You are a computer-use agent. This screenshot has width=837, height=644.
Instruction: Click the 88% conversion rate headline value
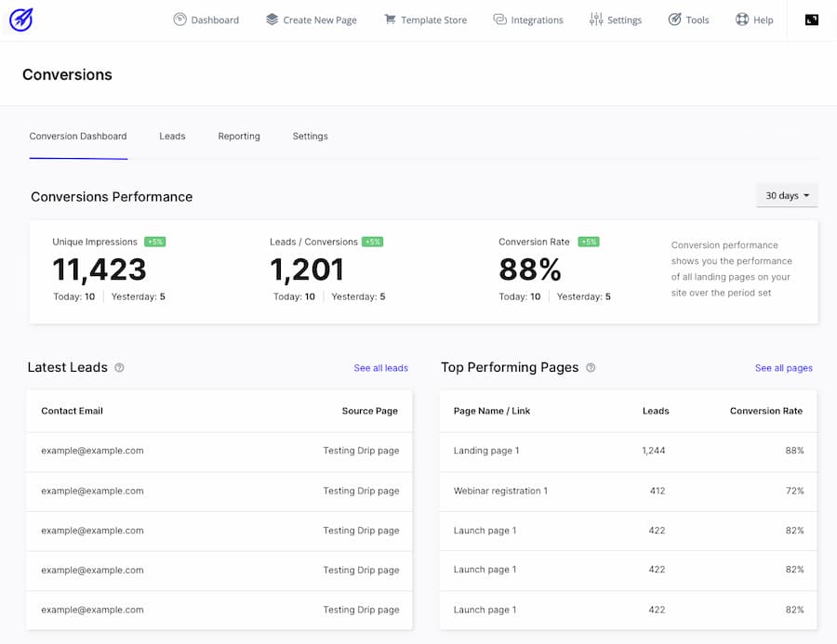click(530, 269)
